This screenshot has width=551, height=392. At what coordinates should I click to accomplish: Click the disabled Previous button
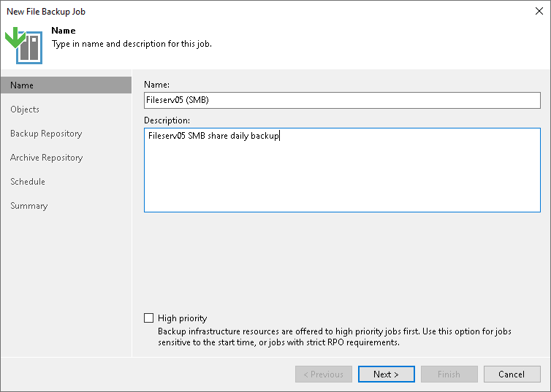(323, 374)
